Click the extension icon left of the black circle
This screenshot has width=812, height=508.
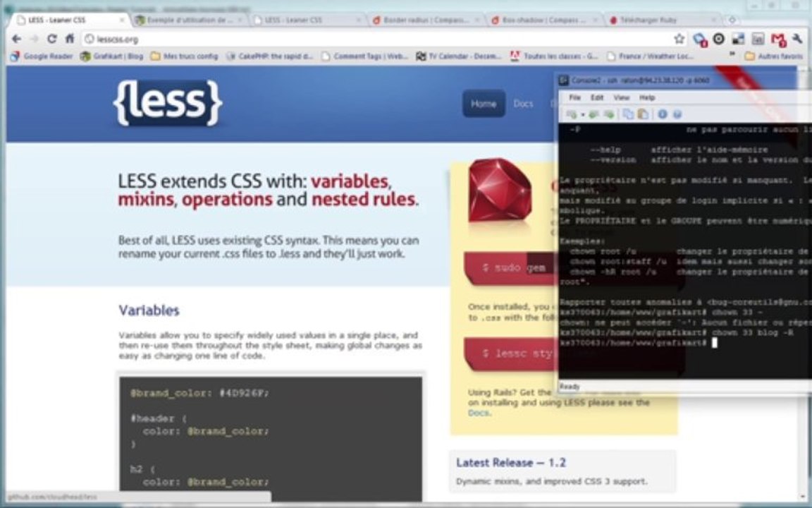[x=700, y=39]
